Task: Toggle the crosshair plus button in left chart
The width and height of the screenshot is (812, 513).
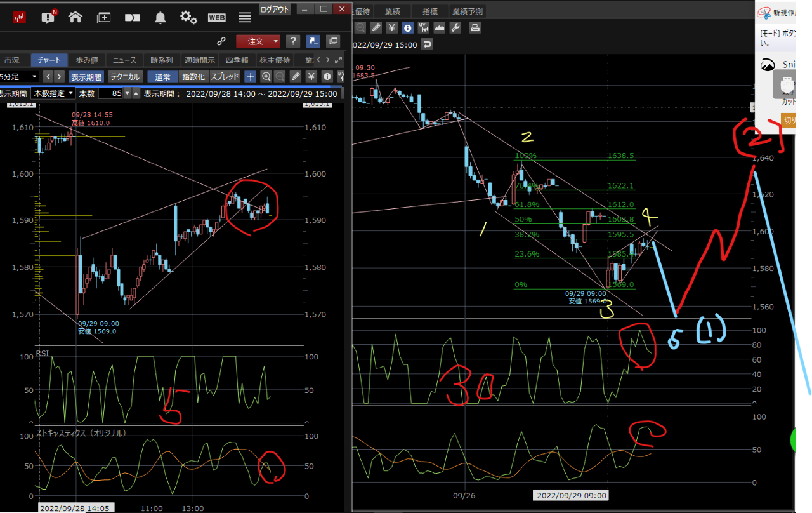Action: click(x=251, y=77)
